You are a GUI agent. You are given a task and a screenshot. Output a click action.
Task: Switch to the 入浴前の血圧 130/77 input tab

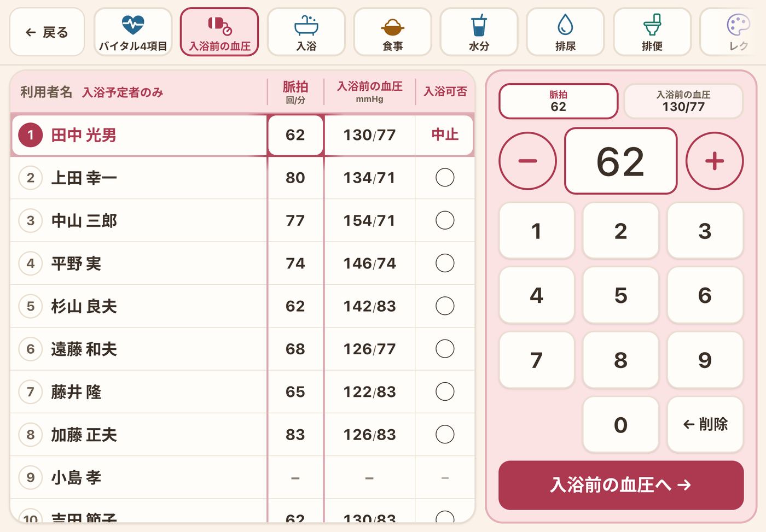[683, 101]
